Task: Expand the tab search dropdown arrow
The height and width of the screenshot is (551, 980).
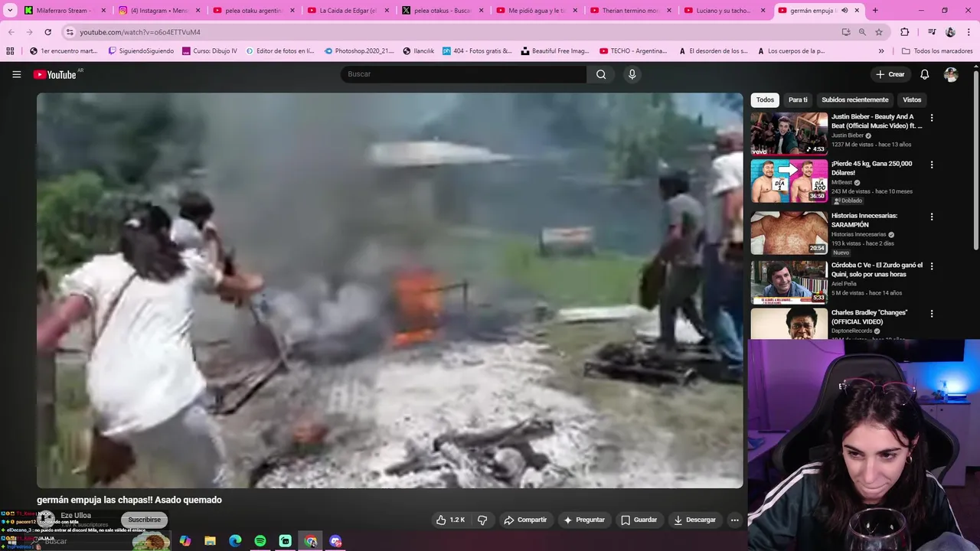Action: [x=10, y=11]
